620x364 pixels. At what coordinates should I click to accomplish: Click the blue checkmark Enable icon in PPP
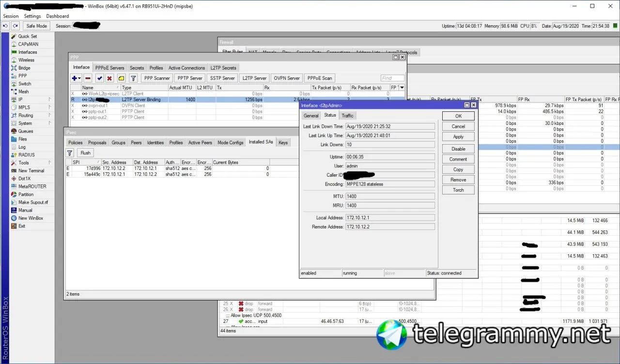pos(100,78)
